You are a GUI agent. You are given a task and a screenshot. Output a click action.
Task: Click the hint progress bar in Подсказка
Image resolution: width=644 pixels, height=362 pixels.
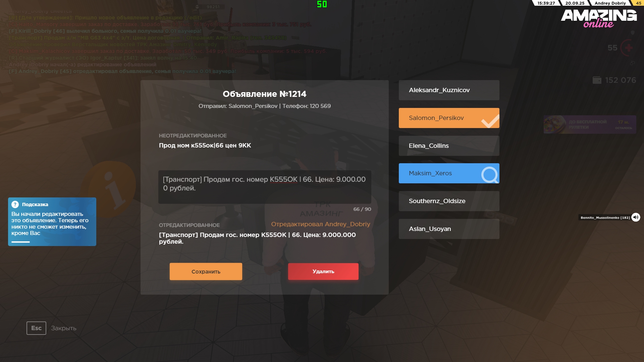coord(21,242)
